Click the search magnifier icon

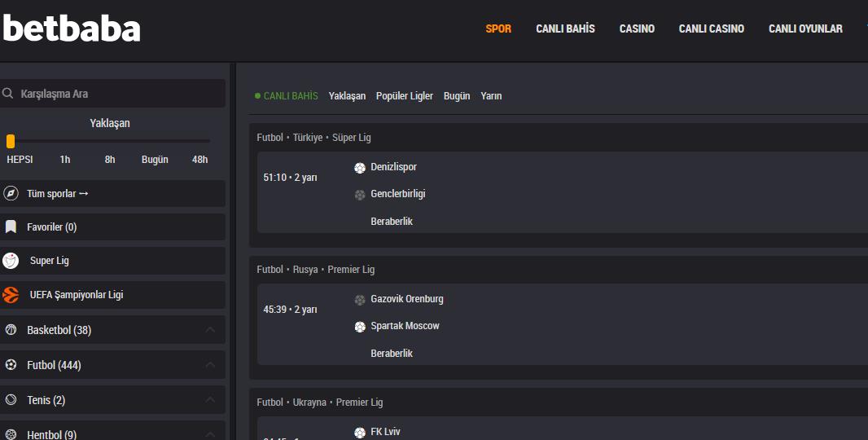(x=8, y=94)
